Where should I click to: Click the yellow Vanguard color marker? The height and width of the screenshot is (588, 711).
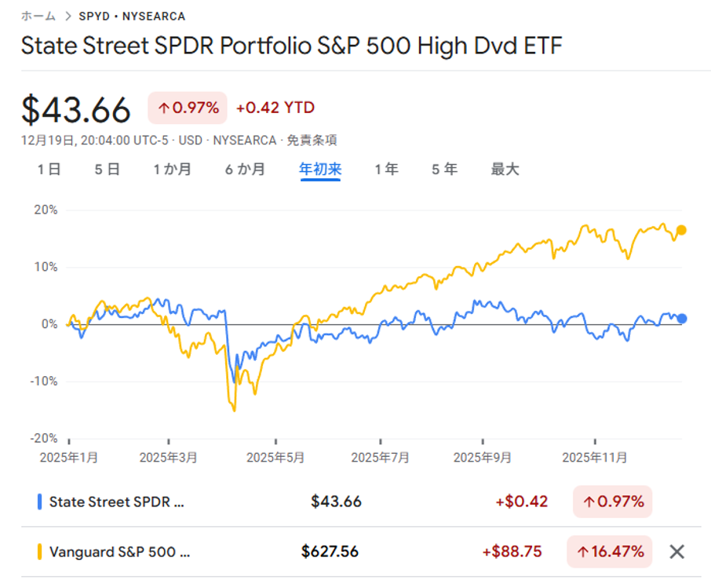39,552
